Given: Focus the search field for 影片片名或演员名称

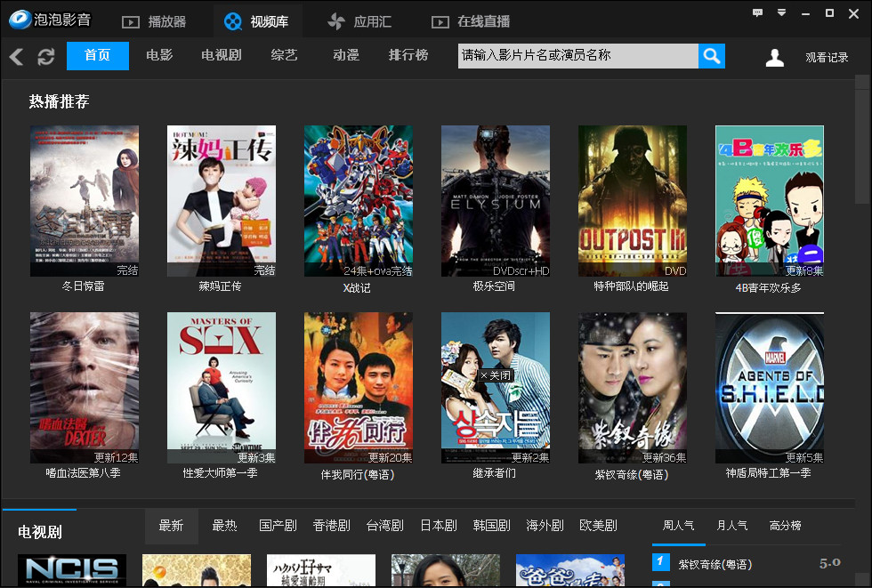Looking at the screenshot, I should (577, 55).
